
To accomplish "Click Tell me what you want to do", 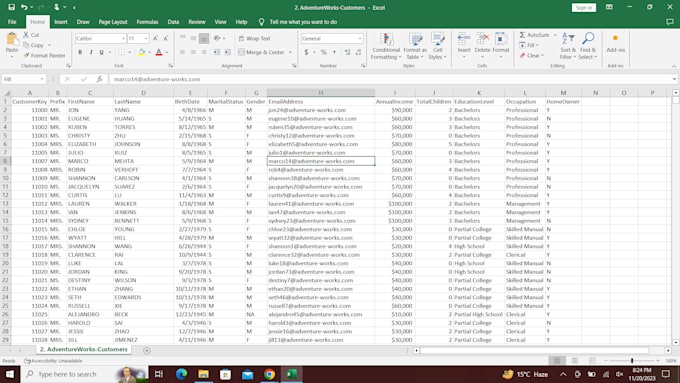I will coord(303,22).
